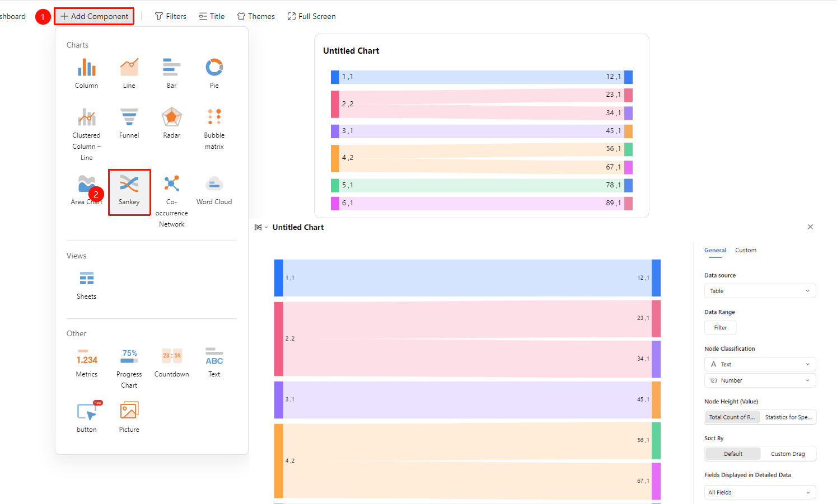Expand the Text node classification dropdown
Viewport: 837px width, 504px height.
[760, 364]
